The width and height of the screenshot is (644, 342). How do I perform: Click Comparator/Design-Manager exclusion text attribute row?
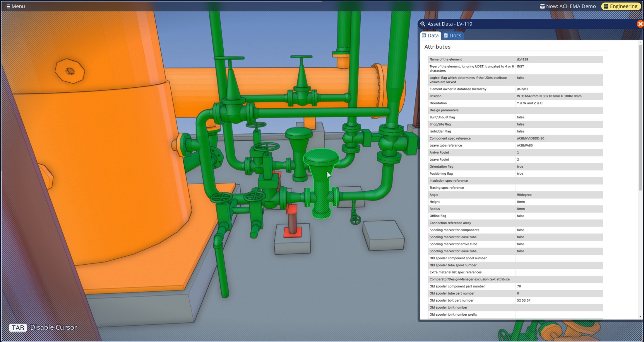point(515,279)
